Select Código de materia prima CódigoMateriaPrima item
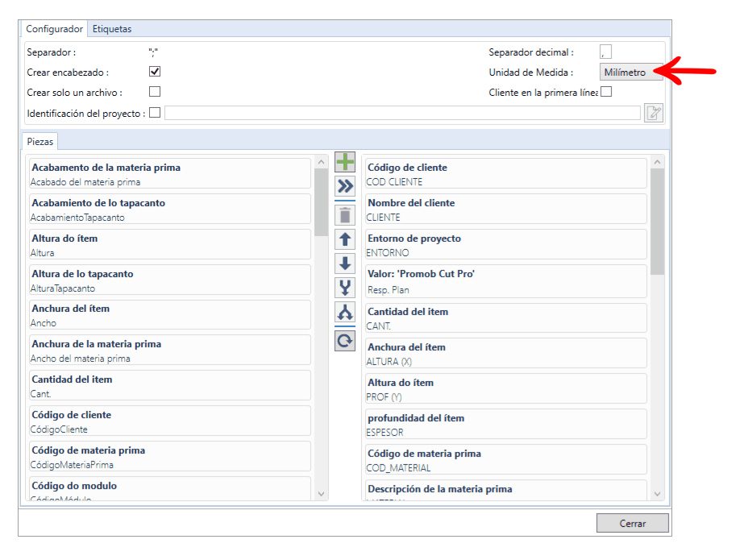Image resolution: width=744 pixels, height=560 pixels. point(170,457)
